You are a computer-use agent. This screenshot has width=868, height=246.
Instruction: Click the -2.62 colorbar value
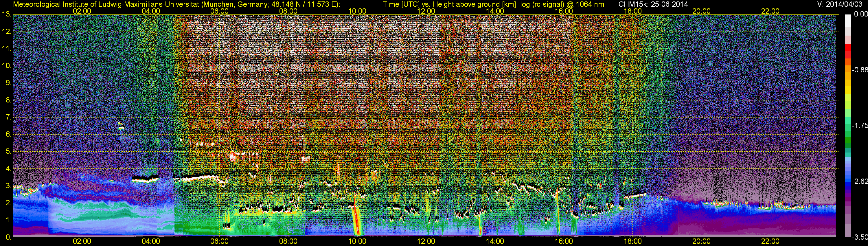pos(860,182)
